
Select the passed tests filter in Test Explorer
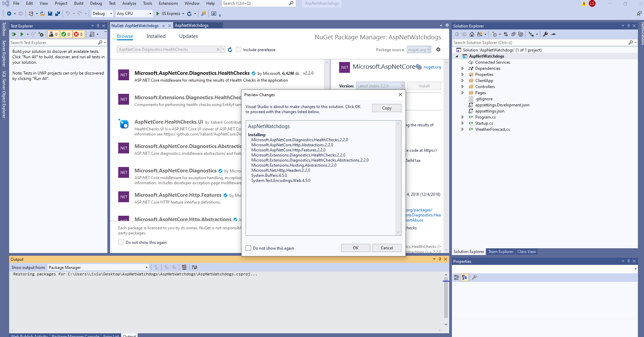[x=66, y=34]
